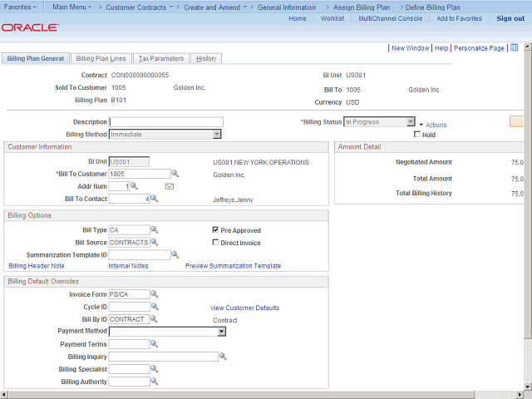This screenshot has width=532, height=399.
Task: Click the Bill Source lookup icon
Action: (x=154, y=243)
